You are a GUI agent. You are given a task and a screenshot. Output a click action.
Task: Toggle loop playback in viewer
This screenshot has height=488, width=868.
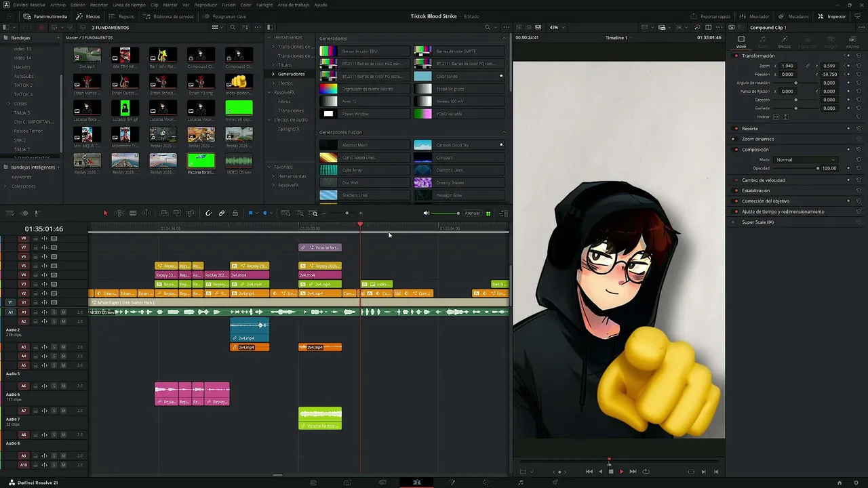pyautogui.click(x=646, y=472)
